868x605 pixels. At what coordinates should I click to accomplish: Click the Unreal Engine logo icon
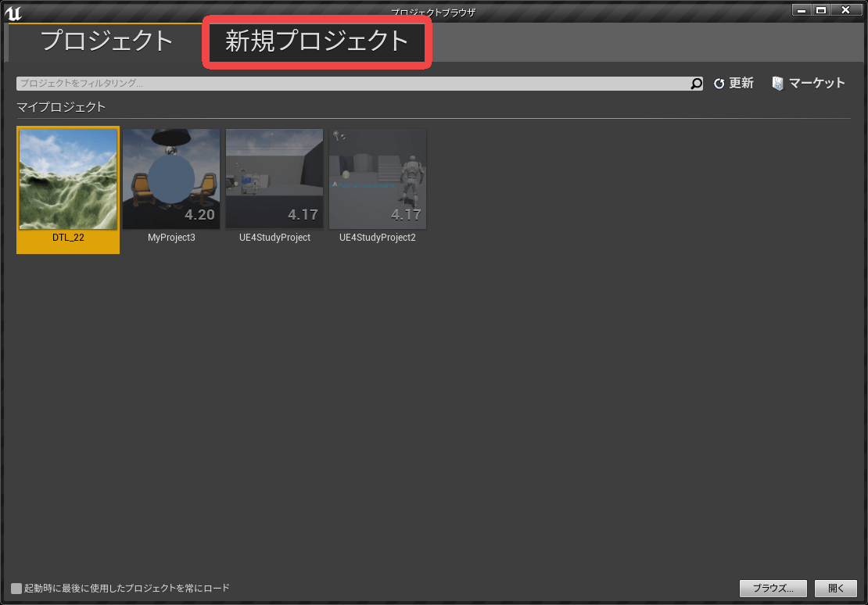[x=13, y=12]
